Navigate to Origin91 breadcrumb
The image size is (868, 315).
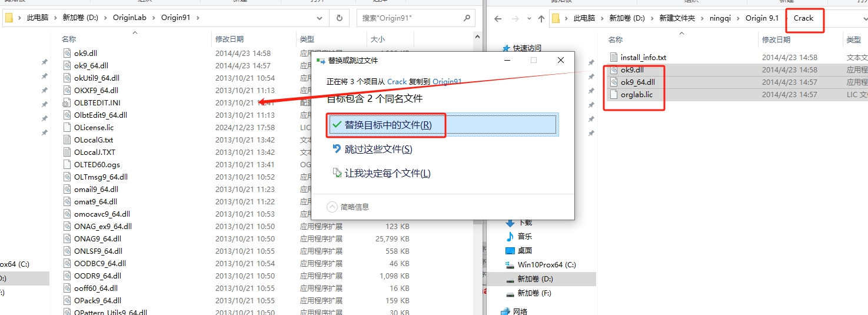point(176,18)
